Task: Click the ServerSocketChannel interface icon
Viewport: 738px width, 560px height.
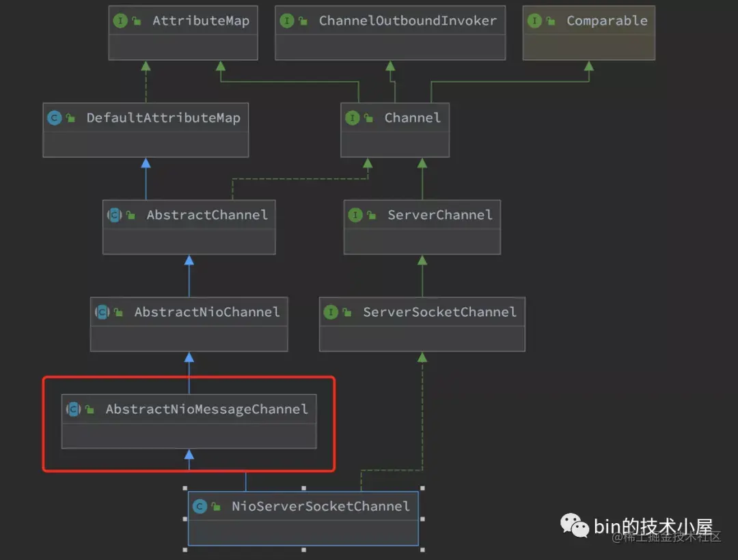Action: click(x=331, y=311)
